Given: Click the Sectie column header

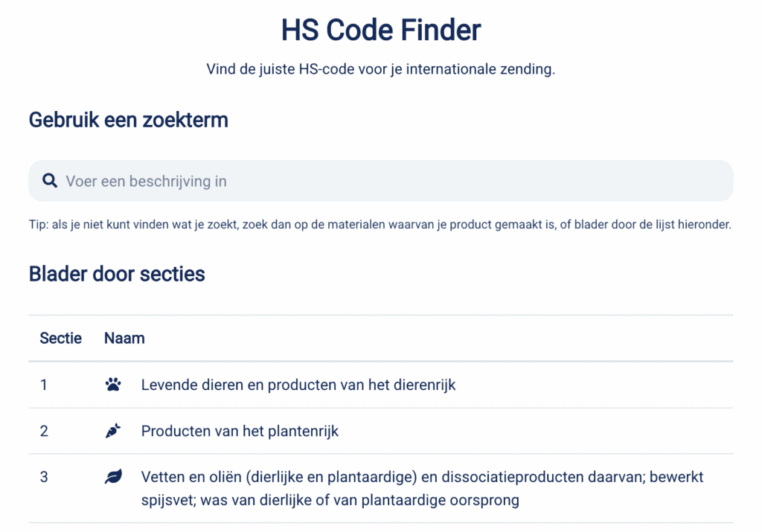Looking at the screenshot, I should (61, 338).
